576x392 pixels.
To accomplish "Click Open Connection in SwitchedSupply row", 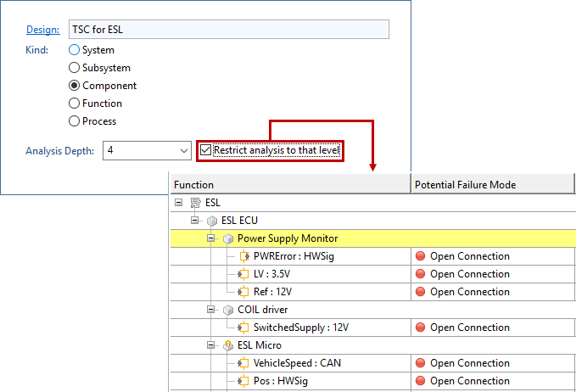I will (x=470, y=328).
